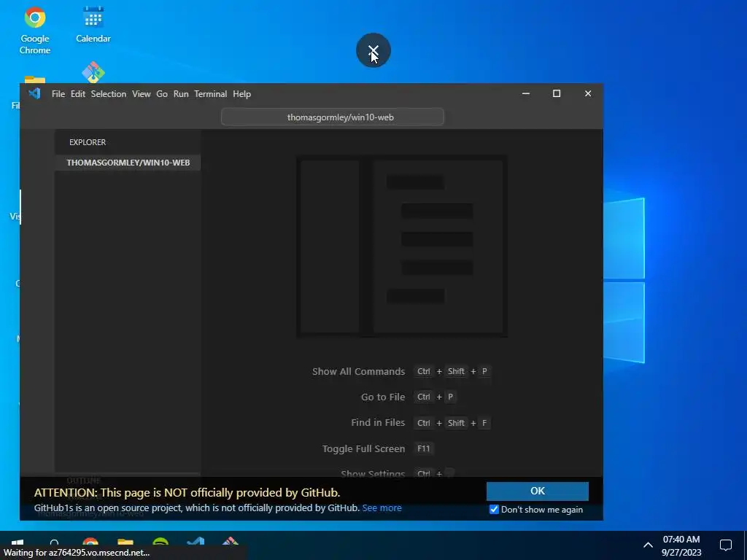Click the VS Code logo in title bar
The height and width of the screenshot is (560, 747).
tap(35, 93)
